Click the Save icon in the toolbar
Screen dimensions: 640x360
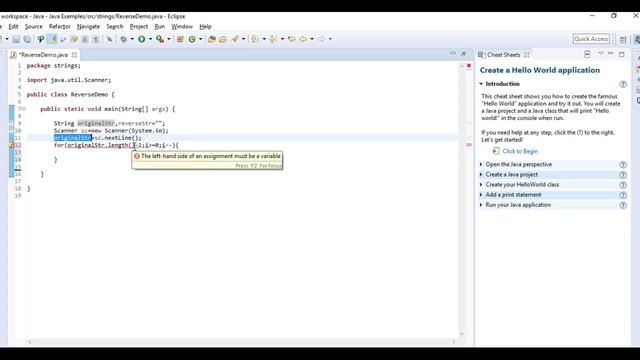(16, 39)
